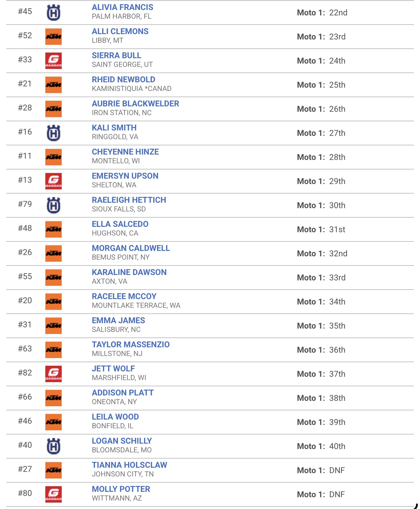Image resolution: width=420 pixels, height=509 pixels.
Task: Click the Husqvarna logo beside Alivia Francis
Action: tap(54, 13)
